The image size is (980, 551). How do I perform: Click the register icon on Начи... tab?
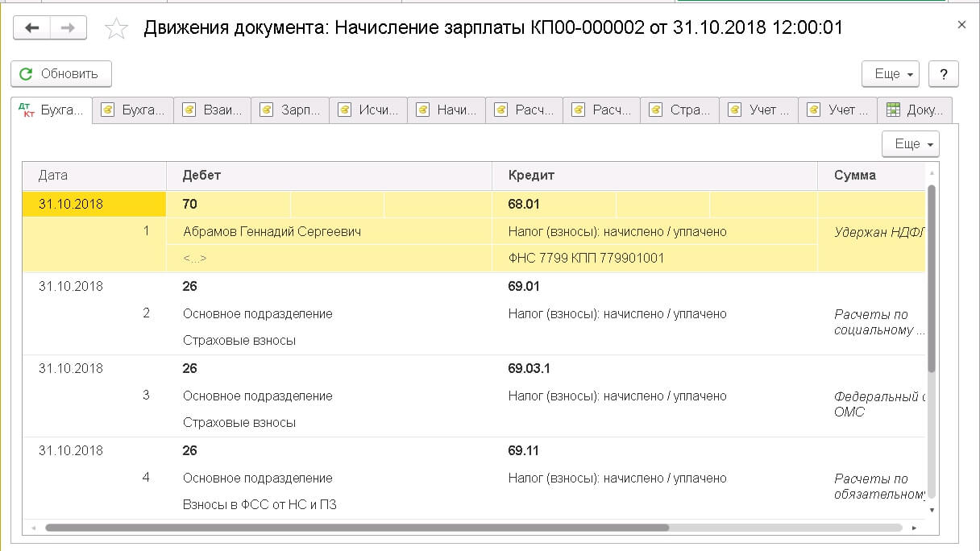tap(423, 110)
